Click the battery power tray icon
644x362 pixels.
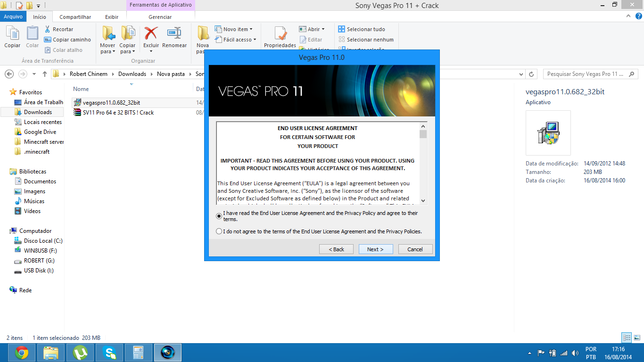point(553,353)
